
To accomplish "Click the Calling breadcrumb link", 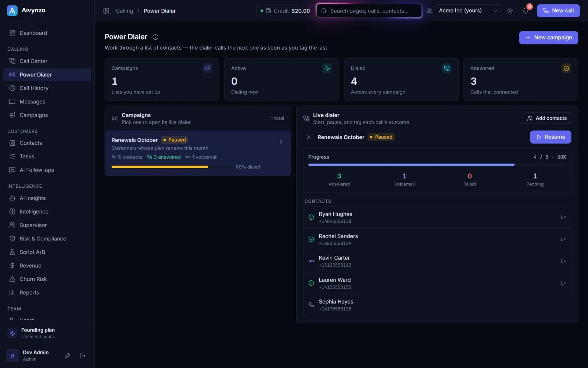I will click(x=125, y=11).
